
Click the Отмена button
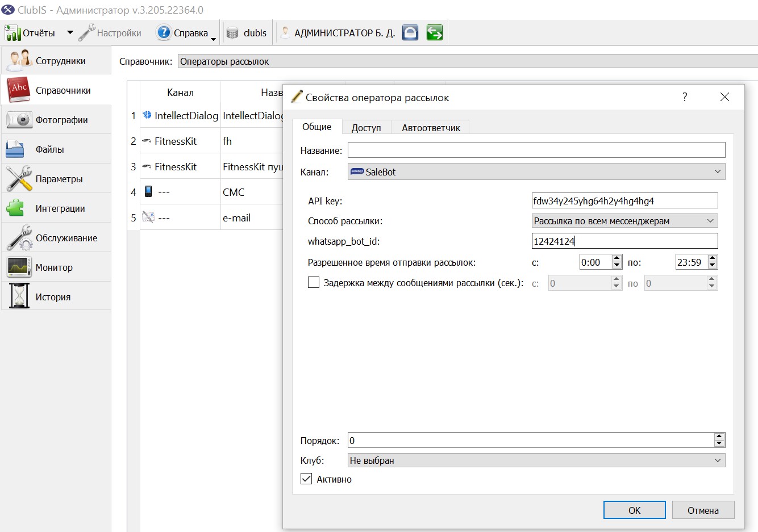703,510
